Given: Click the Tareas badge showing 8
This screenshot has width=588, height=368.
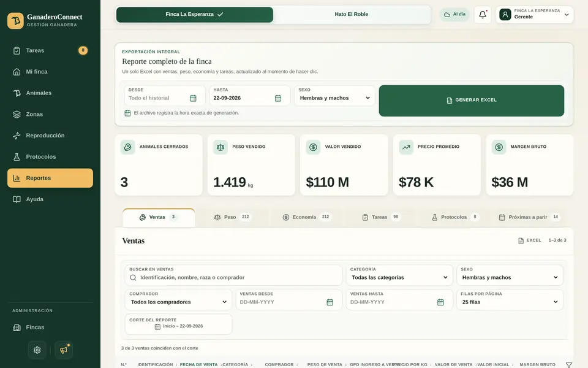Looking at the screenshot, I should click(x=83, y=50).
